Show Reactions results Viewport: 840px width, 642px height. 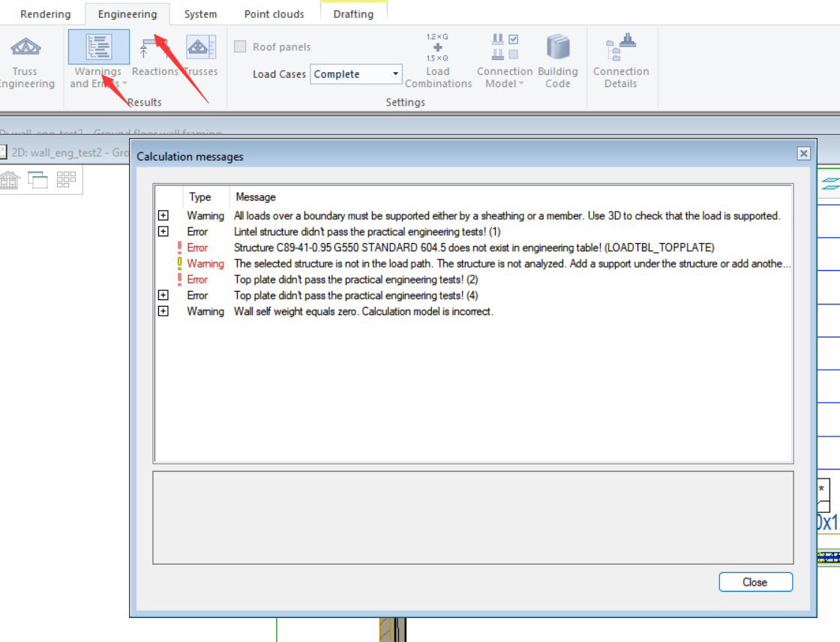click(x=154, y=57)
